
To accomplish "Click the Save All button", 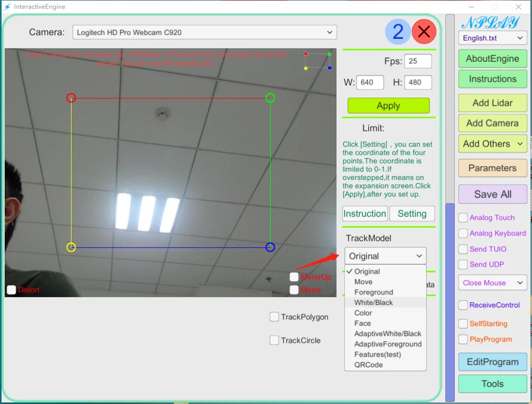I will tap(492, 194).
